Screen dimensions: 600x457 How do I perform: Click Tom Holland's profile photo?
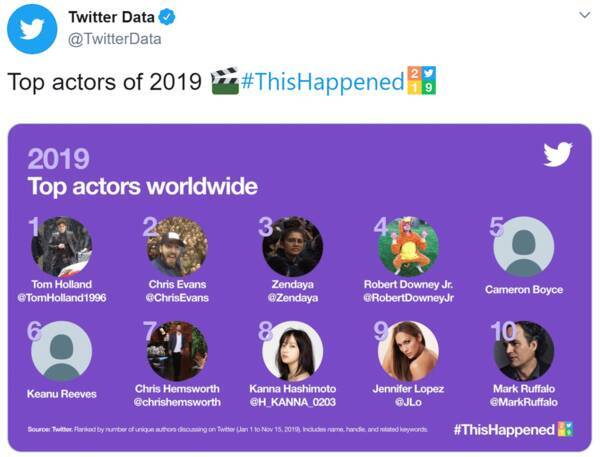click(x=62, y=246)
